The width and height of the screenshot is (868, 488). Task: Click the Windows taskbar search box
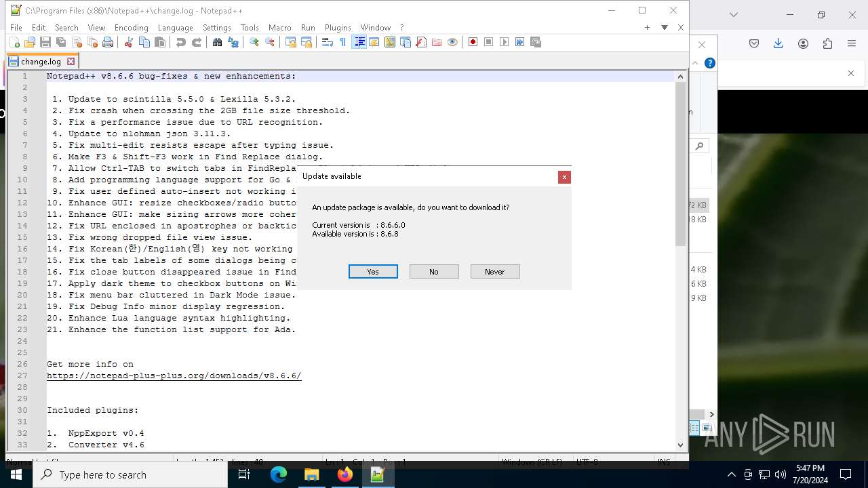click(130, 475)
